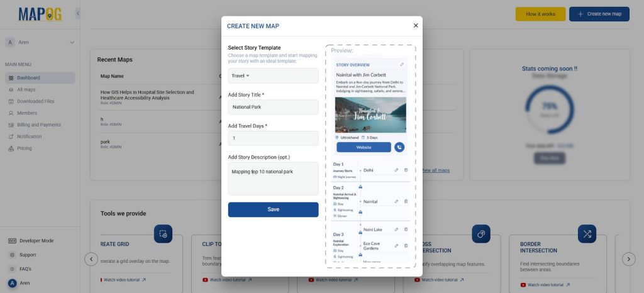
Task: Click the Aren profile avatar at bottom
Action: coord(13,283)
